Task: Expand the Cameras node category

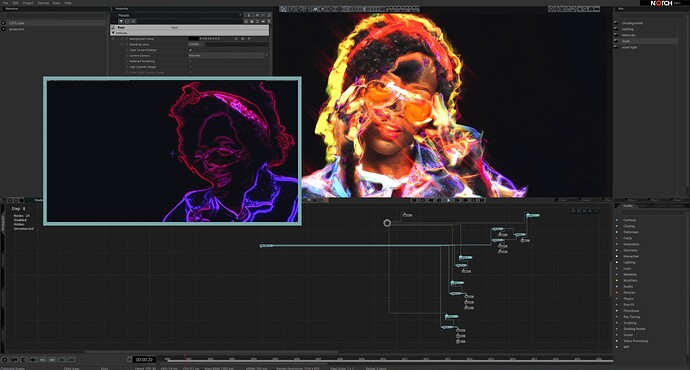Action: tap(617, 220)
